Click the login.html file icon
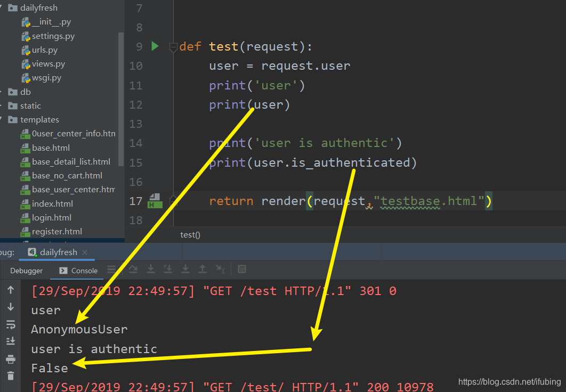The width and height of the screenshot is (566, 392). [x=25, y=218]
